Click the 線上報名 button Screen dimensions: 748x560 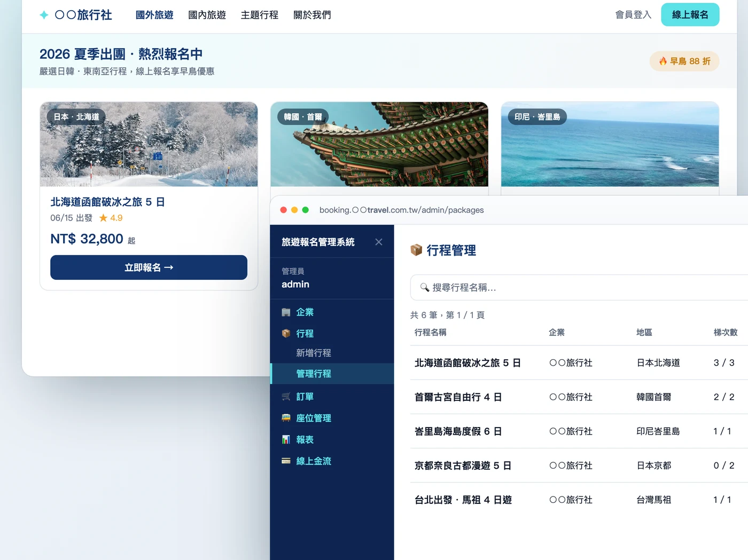click(690, 14)
